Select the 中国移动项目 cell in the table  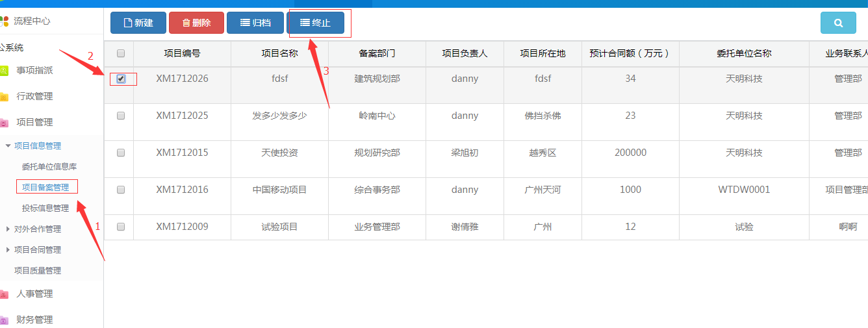[x=279, y=190]
